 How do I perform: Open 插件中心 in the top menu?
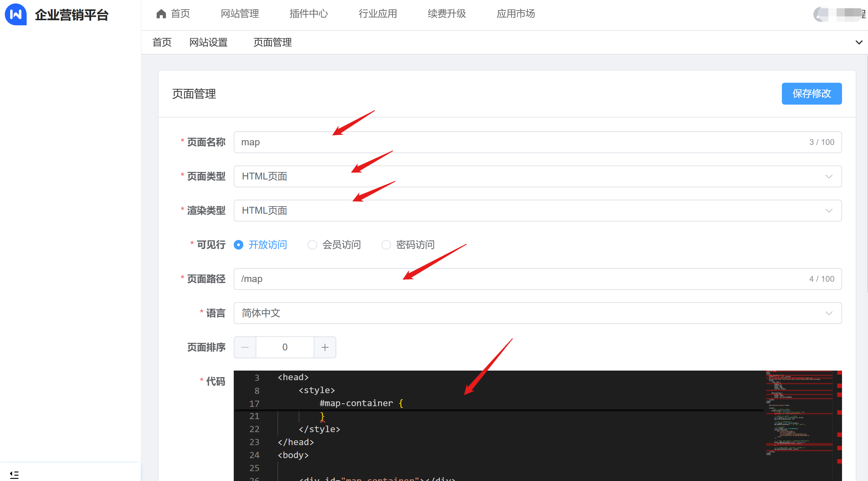coord(308,14)
